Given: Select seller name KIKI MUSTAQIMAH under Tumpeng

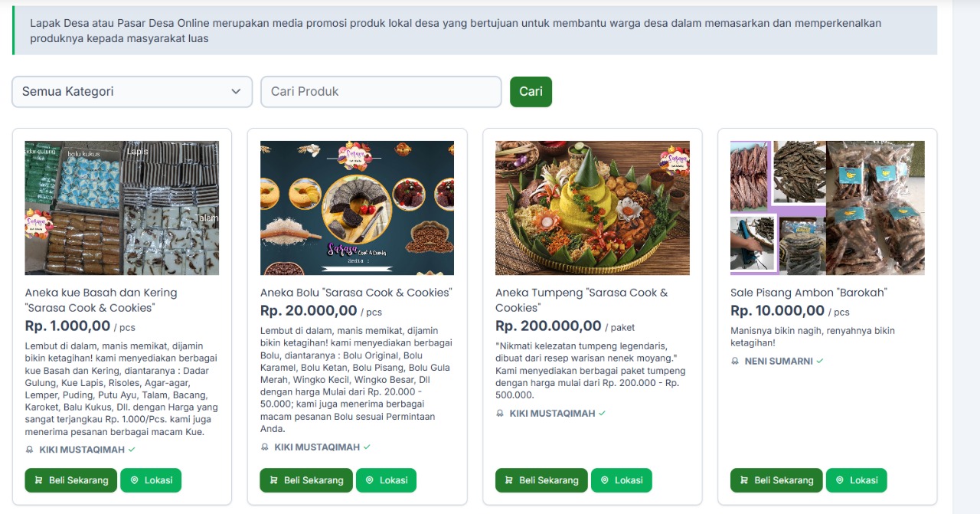Looking at the screenshot, I should point(552,414).
